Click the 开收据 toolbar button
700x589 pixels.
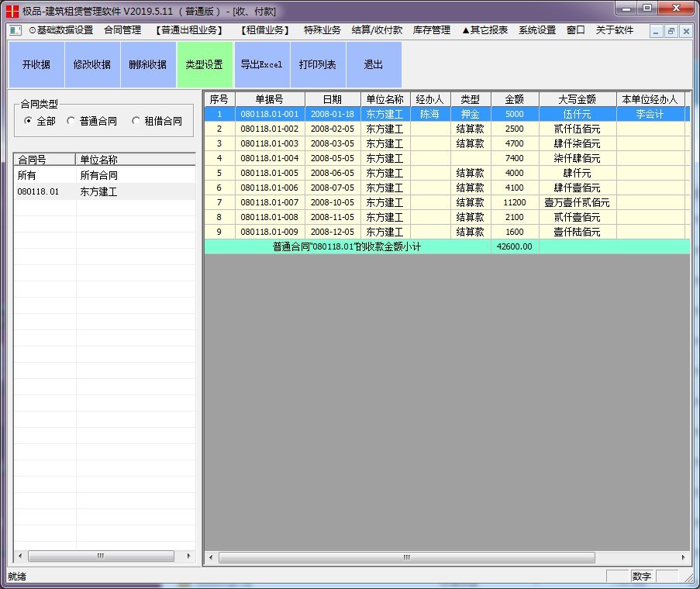pyautogui.click(x=36, y=65)
